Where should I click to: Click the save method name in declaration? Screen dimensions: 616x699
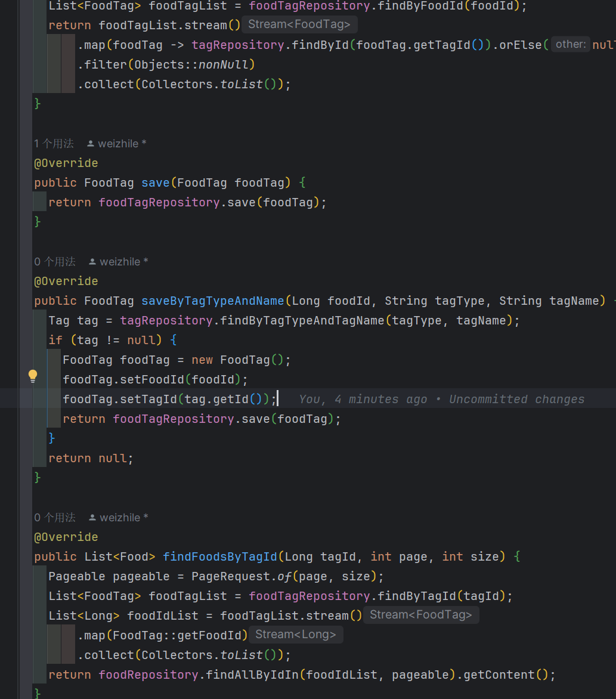pos(156,183)
